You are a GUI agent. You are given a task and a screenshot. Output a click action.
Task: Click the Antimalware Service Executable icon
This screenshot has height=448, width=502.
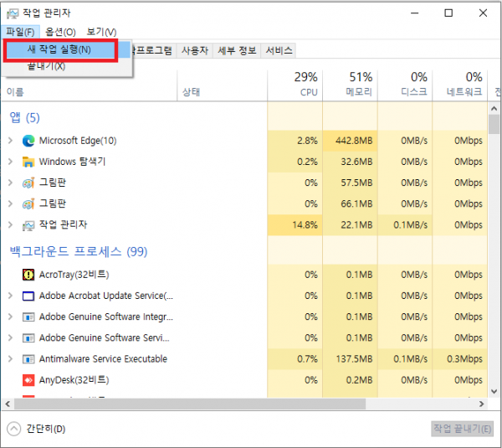28,359
